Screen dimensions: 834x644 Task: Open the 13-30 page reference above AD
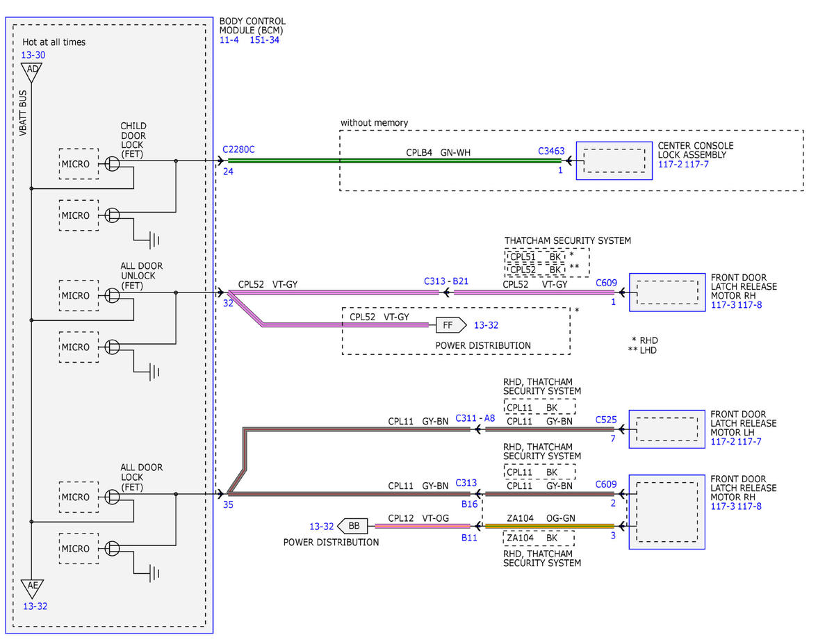tap(33, 54)
